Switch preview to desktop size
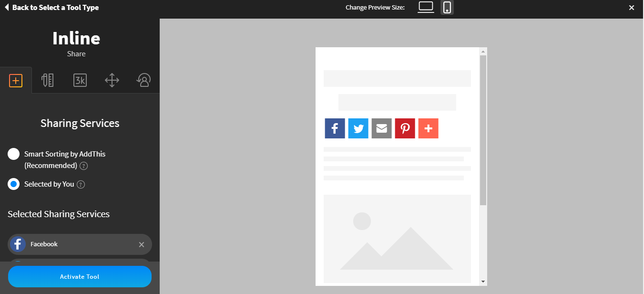This screenshot has width=644, height=294. click(x=426, y=7)
